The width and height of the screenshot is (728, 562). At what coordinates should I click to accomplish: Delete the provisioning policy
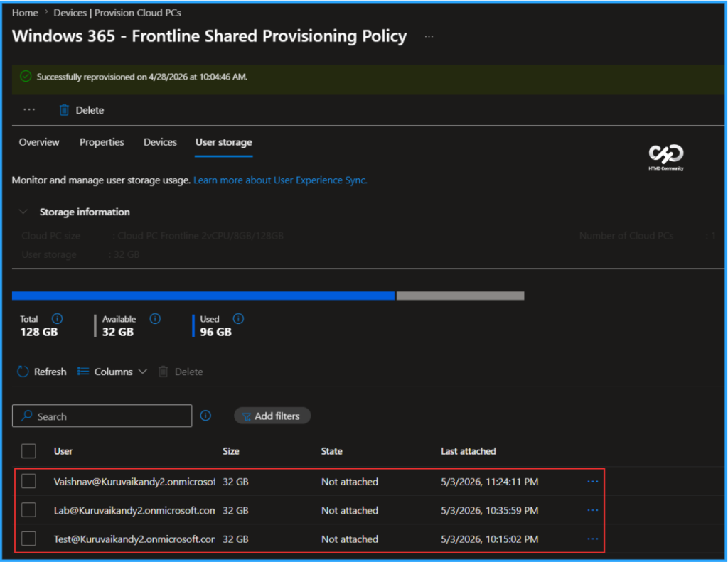point(82,110)
